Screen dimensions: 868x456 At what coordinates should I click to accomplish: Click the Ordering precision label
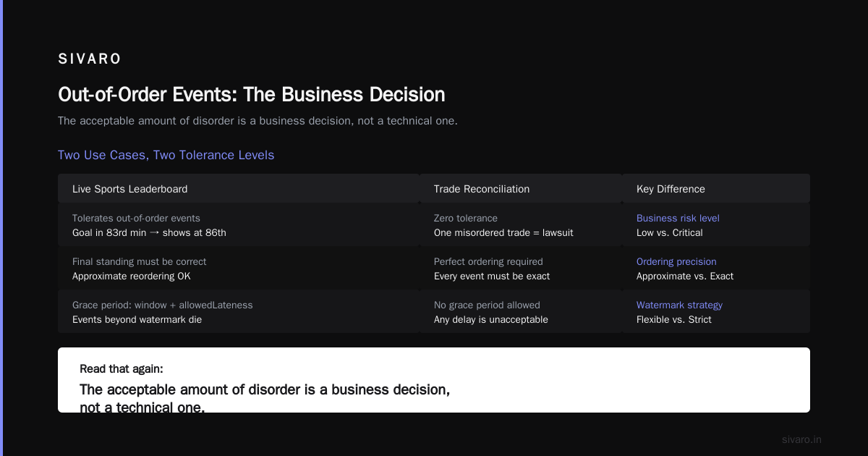click(676, 261)
